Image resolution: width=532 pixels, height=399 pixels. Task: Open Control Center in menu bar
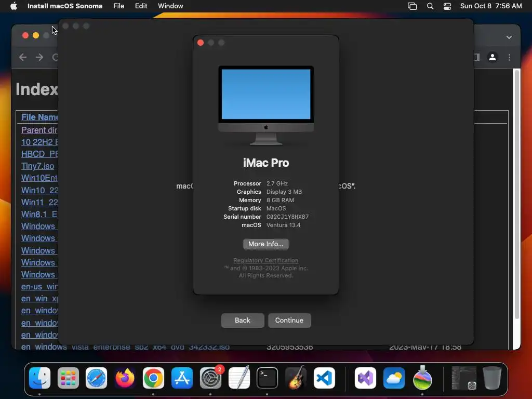tap(447, 6)
